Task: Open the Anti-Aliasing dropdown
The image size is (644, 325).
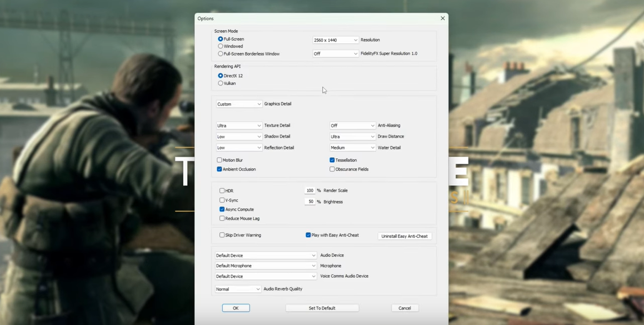Action: (352, 126)
